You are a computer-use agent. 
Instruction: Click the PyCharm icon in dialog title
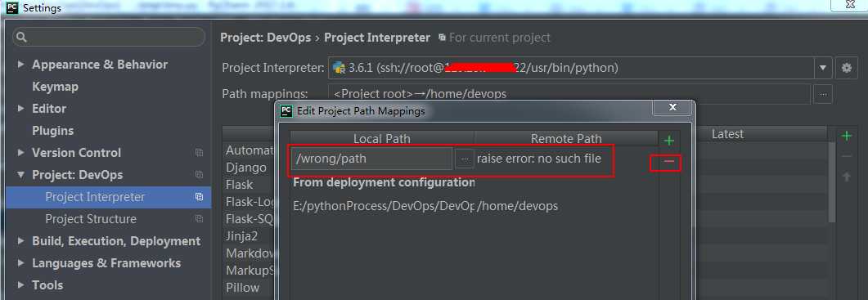286,110
